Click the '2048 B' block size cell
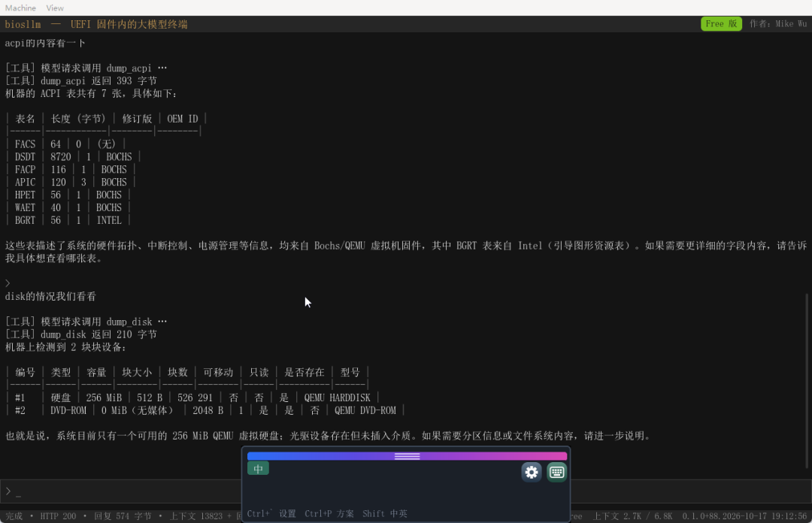The image size is (812, 523). click(208, 410)
